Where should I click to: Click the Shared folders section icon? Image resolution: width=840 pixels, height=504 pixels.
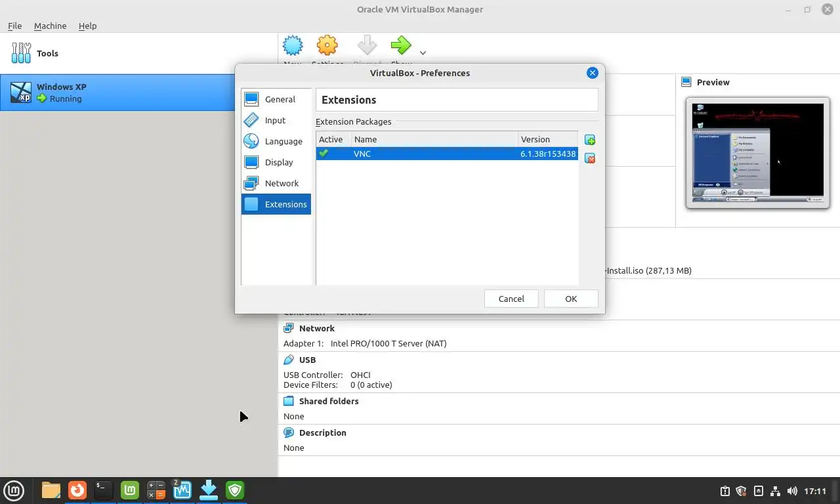(289, 401)
